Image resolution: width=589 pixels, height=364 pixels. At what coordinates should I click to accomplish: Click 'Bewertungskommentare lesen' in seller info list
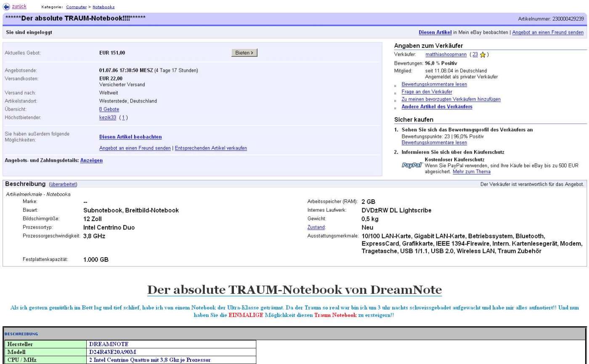point(434,84)
